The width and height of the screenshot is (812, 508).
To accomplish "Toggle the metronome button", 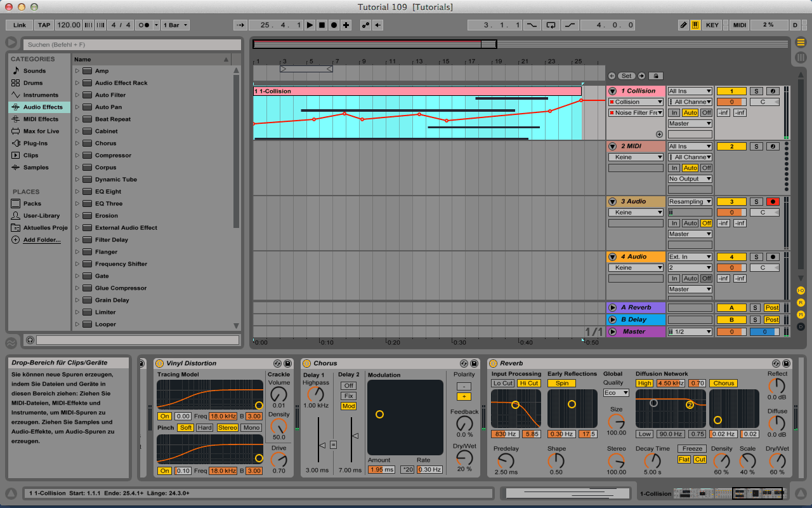I will [x=145, y=25].
